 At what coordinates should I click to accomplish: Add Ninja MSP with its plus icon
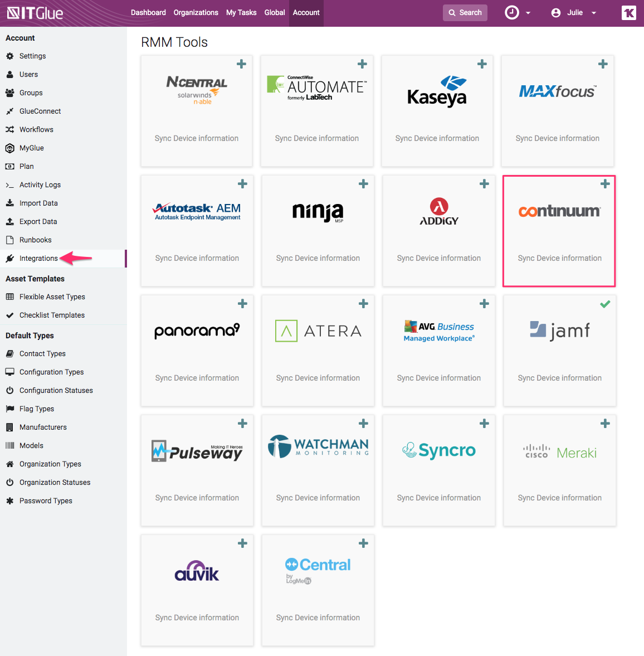tap(363, 184)
